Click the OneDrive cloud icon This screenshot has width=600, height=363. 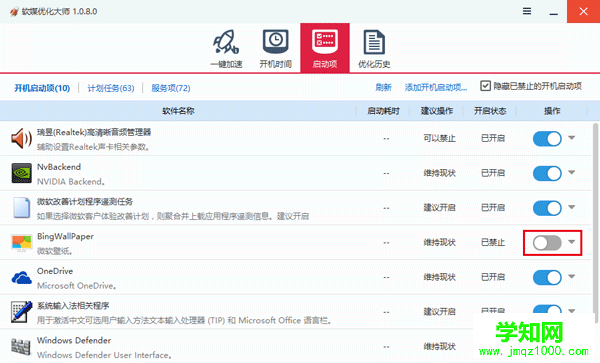click(x=21, y=277)
